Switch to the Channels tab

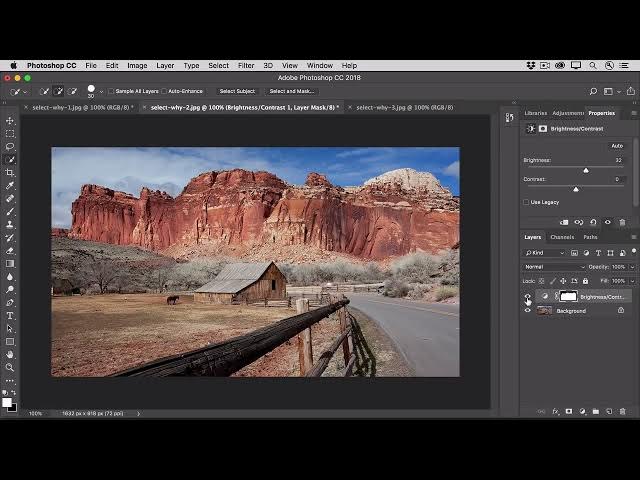coord(562,237)
